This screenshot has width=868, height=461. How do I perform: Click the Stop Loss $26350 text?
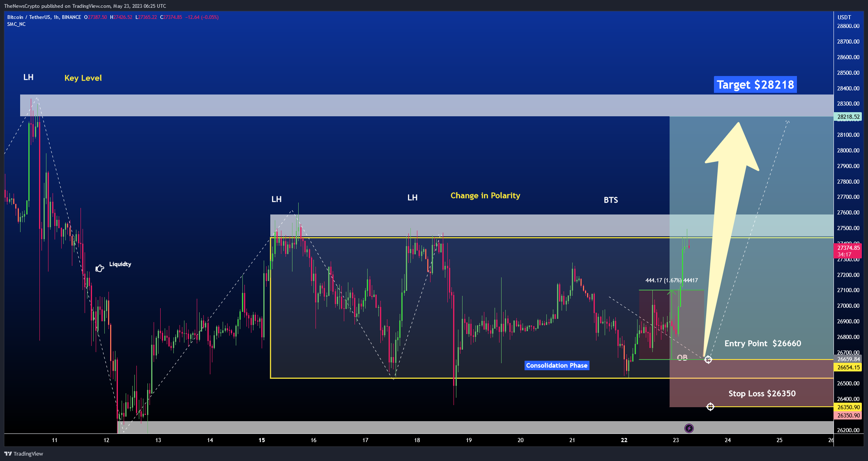coord(762,394)
